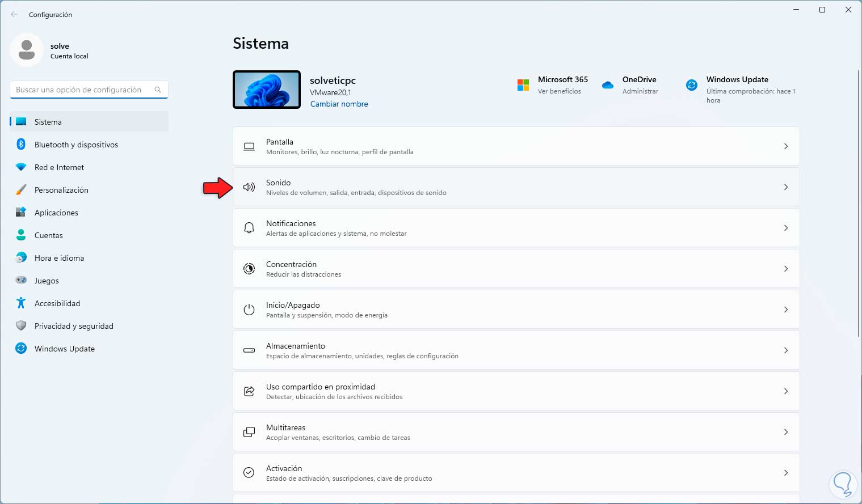Viewport: 862px width, 504px height.
Task: Click the paintbrush Personalización icon
Action: [21, 190]
